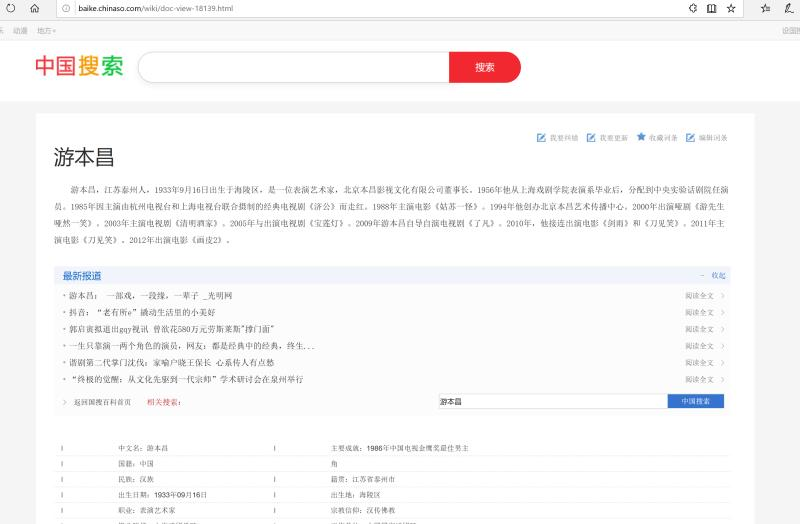Click the 最新报道 section heading

click(82, 276)
